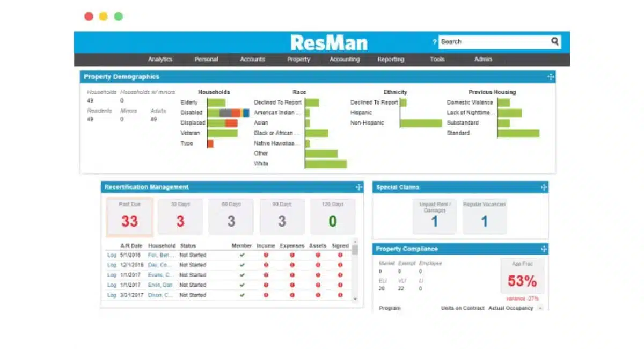Click the Member checkmark in Day row

[242, 265]
